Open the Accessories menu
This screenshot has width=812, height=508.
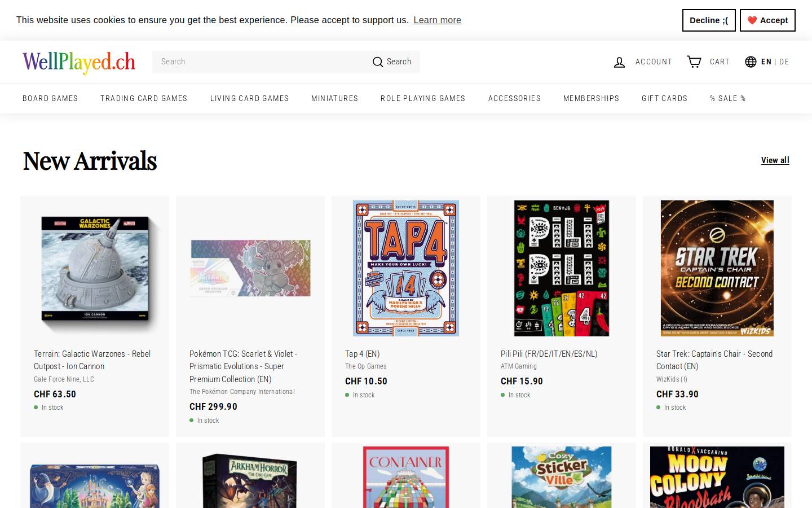click(x=514, y=98)
